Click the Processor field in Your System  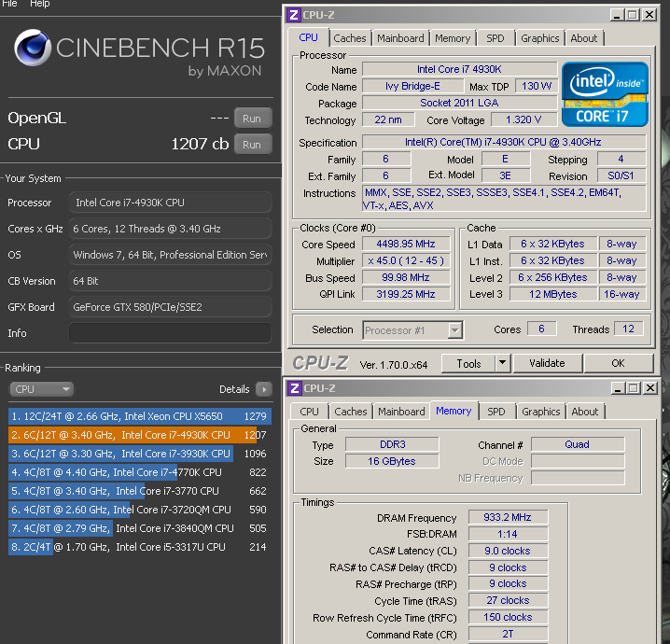click(x=170, y=203)
